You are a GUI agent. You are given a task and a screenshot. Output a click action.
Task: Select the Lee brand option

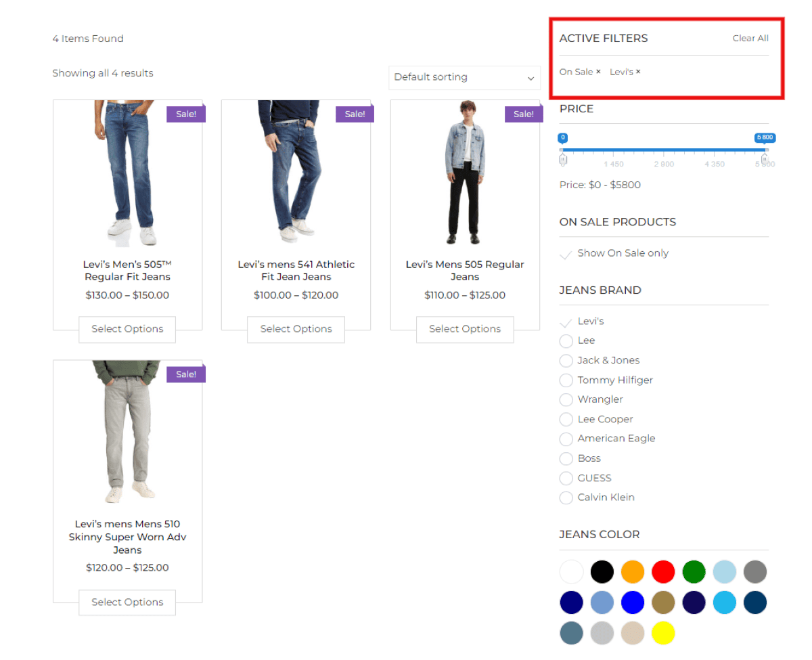566,341
